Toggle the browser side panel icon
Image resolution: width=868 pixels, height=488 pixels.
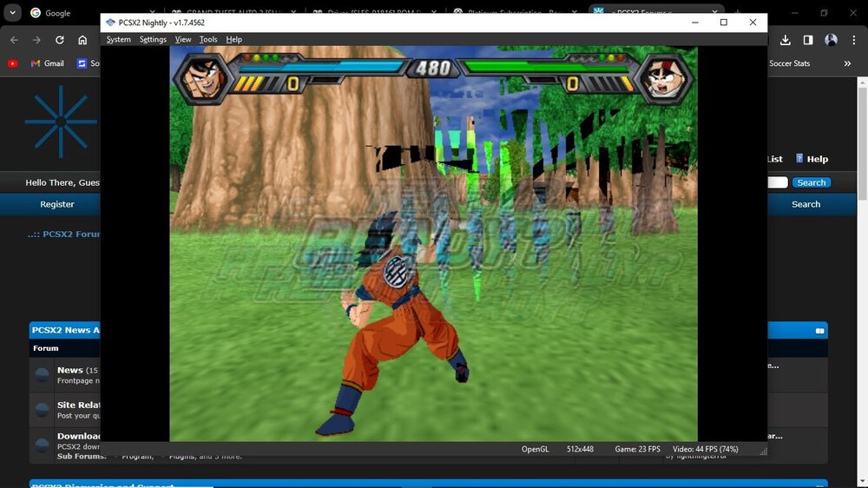pos(808,40)
